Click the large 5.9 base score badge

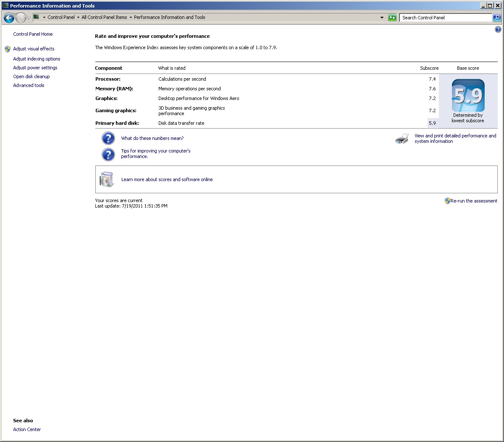(468, 96)
